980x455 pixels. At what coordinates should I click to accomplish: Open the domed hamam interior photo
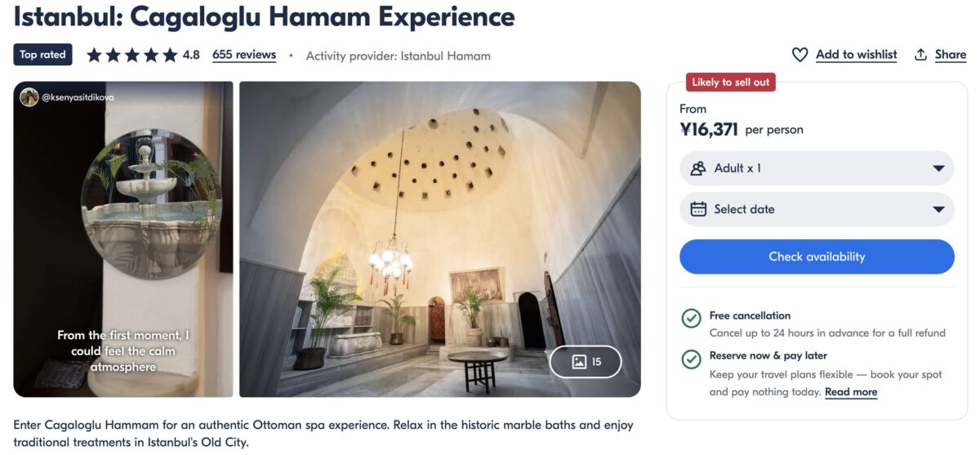click(440, 239)
